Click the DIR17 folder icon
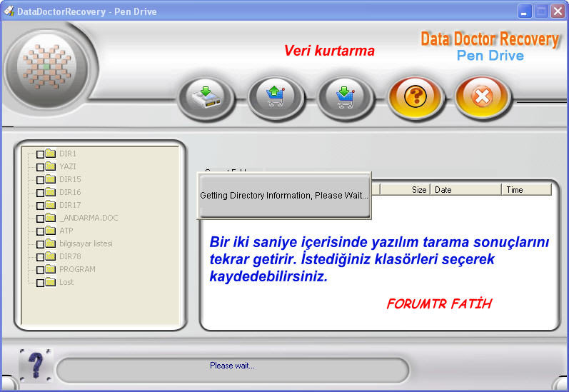 (x=51, y=205)
